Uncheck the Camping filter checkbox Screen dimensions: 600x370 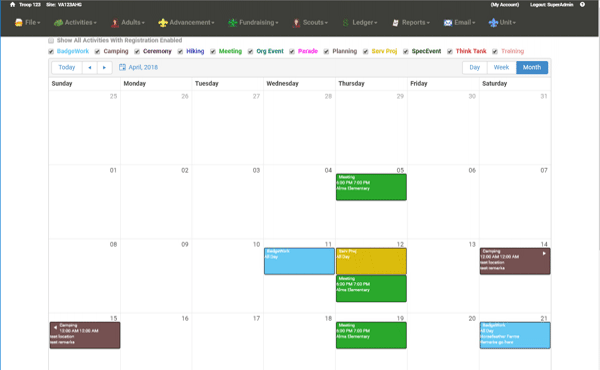point(97,51)
